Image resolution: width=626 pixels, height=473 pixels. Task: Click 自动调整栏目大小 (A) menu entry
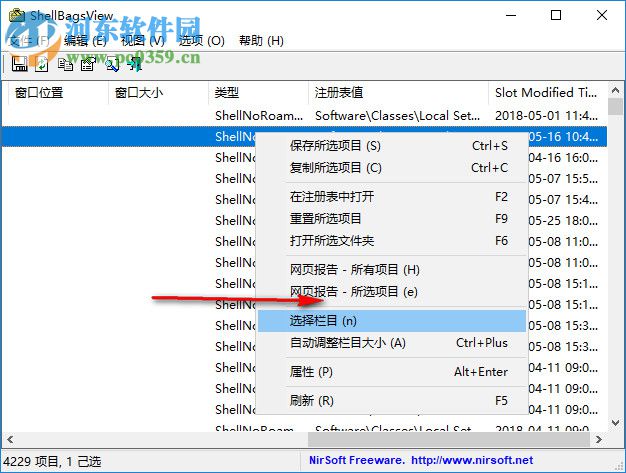pos(392,343)
